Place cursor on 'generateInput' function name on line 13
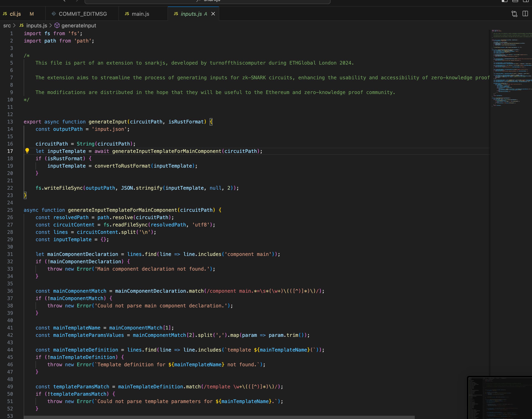Image resolution: width=532 pixels, height=419 pixels. 108,122
